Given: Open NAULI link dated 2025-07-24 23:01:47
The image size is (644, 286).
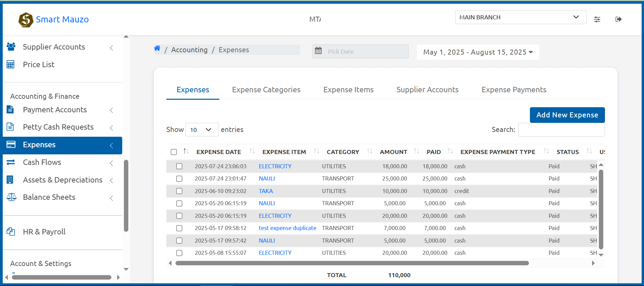Looking at the screenshot, I should 267,178.
